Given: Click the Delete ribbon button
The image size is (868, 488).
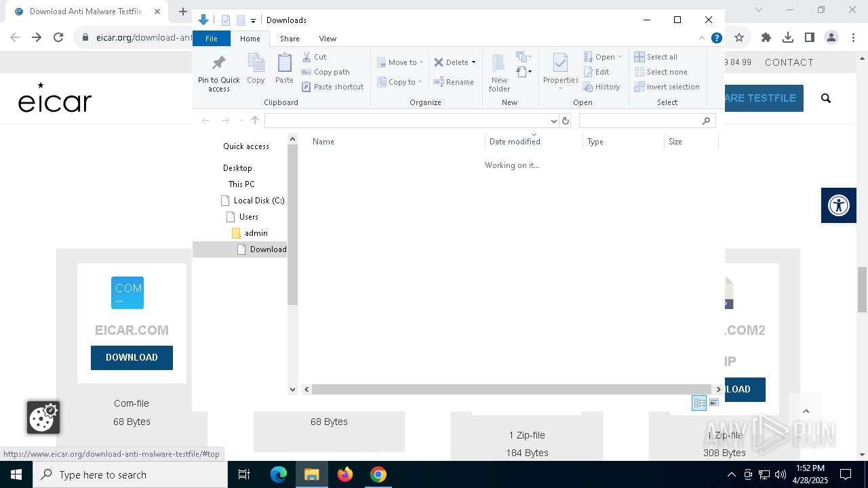Looking at the screenshot, I should (451, 62).
